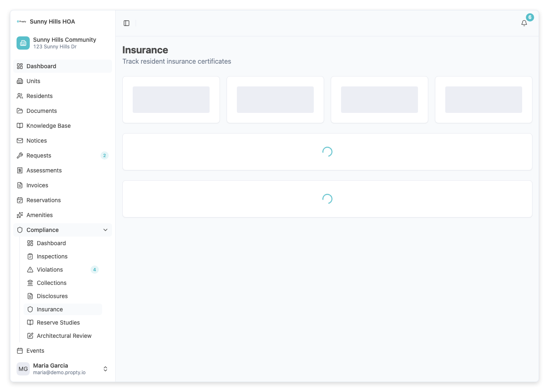This screenshot has width=549, height=392.
Task: Click the Violations count badge
Action: pos(94,270)
